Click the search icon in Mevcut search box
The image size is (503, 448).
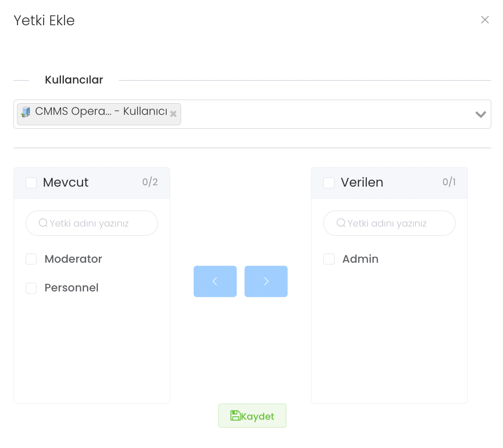click(x=43, y=223)
